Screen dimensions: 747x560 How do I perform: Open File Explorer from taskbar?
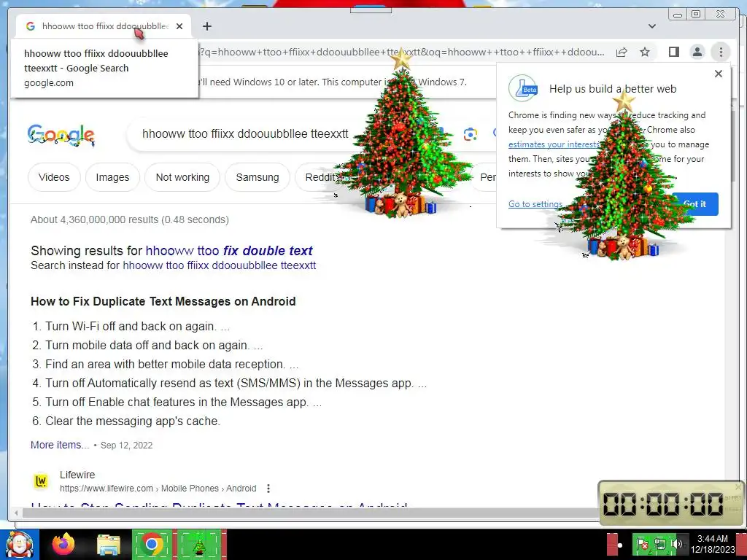click(x=109, y=545)
